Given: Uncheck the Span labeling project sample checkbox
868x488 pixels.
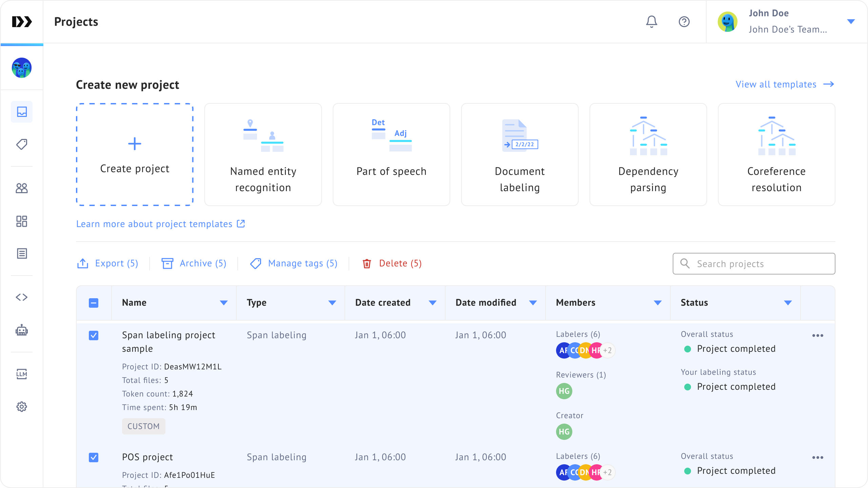Looking at the screenshot, I should (x=94, y=335).
